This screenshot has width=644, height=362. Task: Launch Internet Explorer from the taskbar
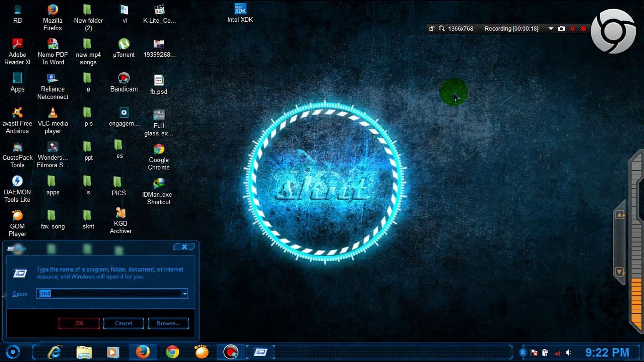click(x=54, y=352)
